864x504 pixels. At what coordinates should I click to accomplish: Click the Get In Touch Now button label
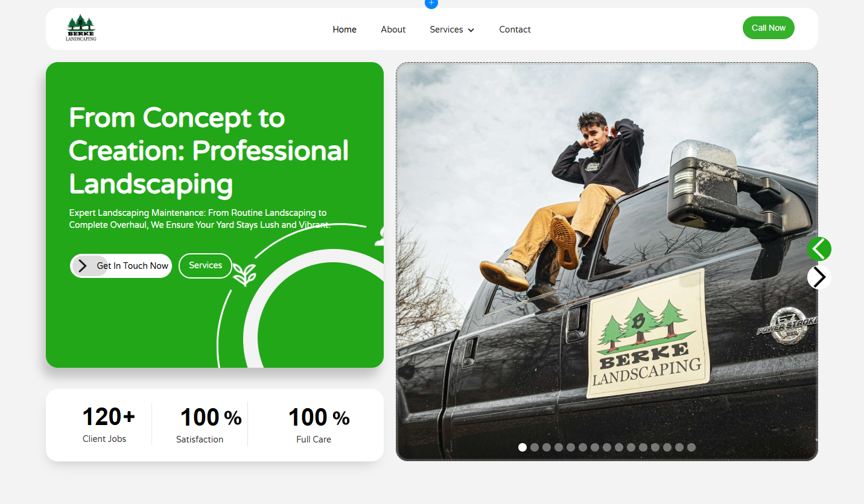tap(133, 266)
